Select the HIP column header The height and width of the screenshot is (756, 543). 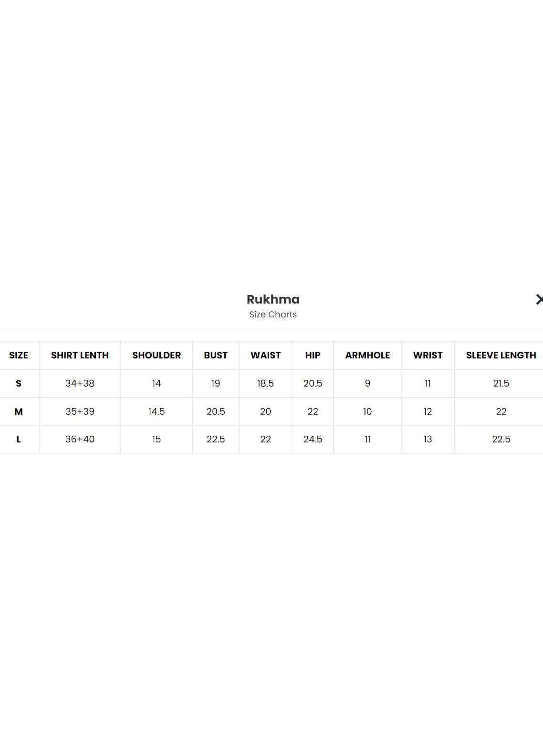click(313, 355)
